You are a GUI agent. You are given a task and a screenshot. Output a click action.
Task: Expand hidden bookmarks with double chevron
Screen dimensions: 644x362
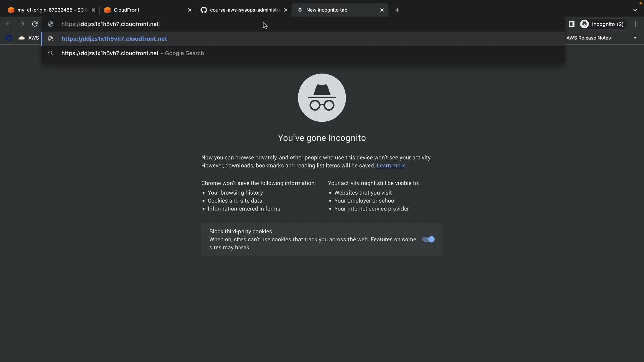coord(634,38)
